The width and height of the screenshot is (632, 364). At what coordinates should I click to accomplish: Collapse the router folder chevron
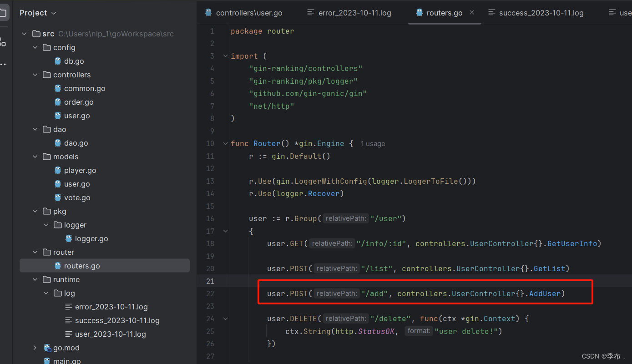[35, 252]
